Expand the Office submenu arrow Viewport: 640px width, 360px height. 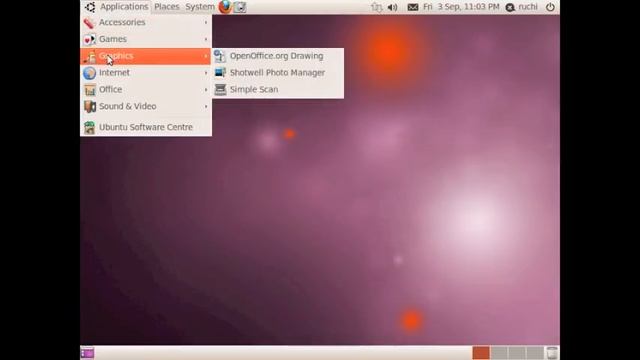coord(206,89)
